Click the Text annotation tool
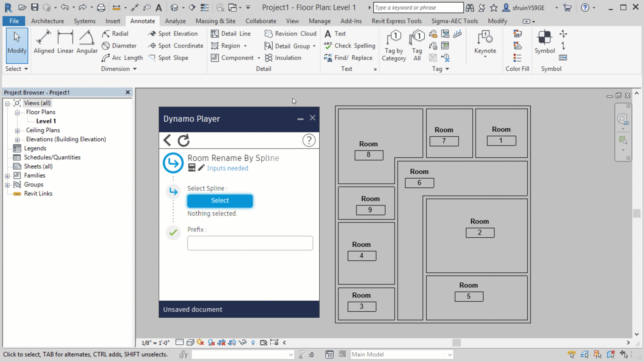 [x=335, y=34]
